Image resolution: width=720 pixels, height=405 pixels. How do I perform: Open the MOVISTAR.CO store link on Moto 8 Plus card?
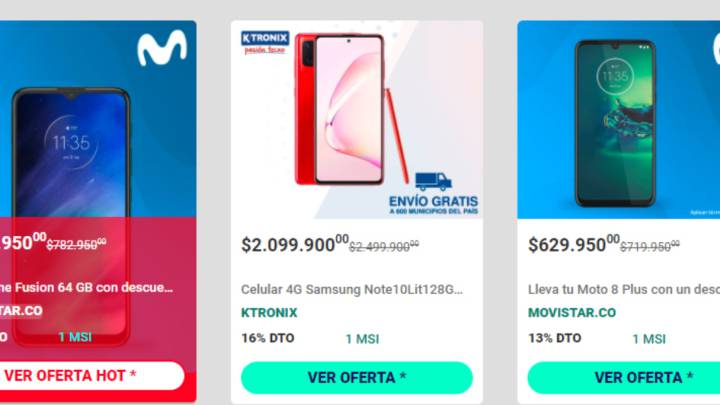pyautogui.click(x=572, y=313)
